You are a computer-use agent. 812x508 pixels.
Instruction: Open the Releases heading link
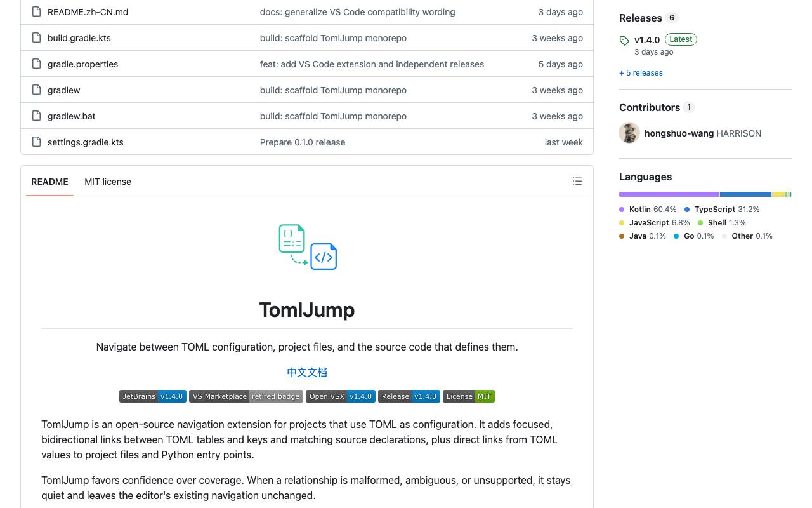641,18
